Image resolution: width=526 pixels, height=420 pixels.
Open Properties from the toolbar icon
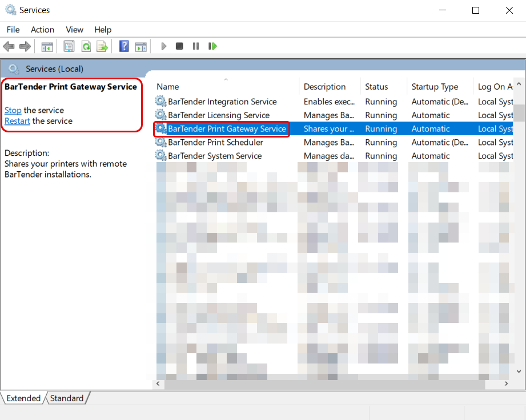(x=69, y=46)
